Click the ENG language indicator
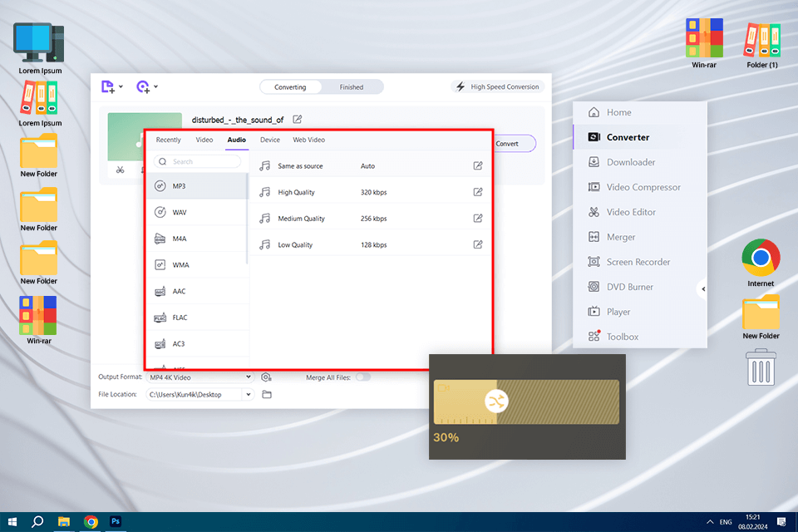This screenshot has width=798, height=532. [726, 522]
